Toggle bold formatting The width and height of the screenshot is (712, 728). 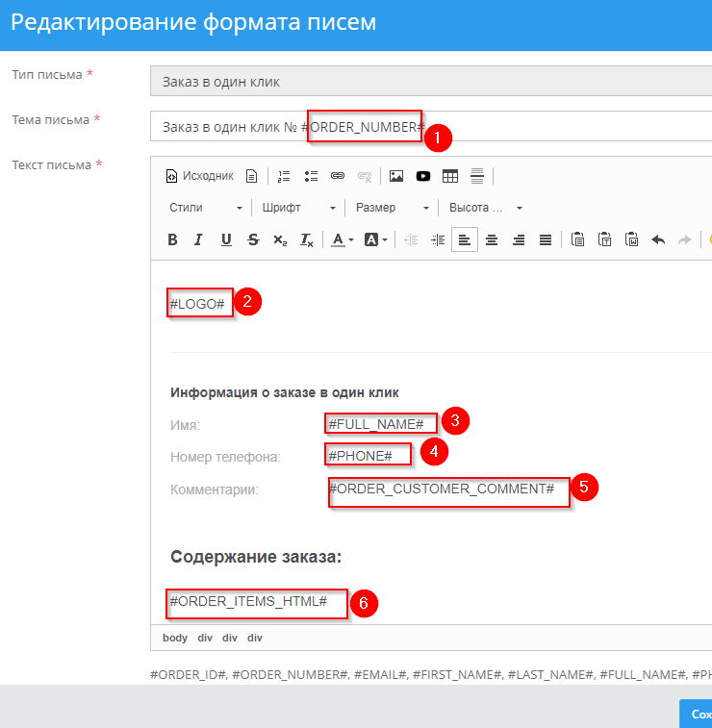point(172,239)
